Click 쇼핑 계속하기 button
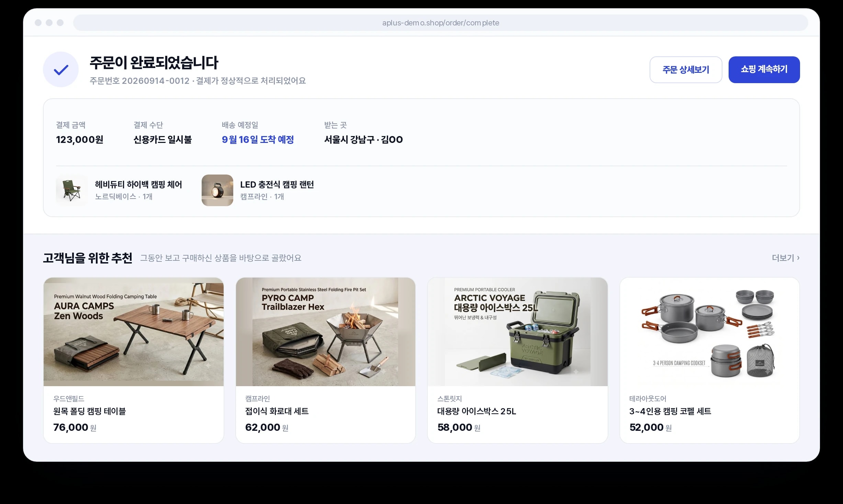This screenshot has width=843, height=504. click(764, 70)
